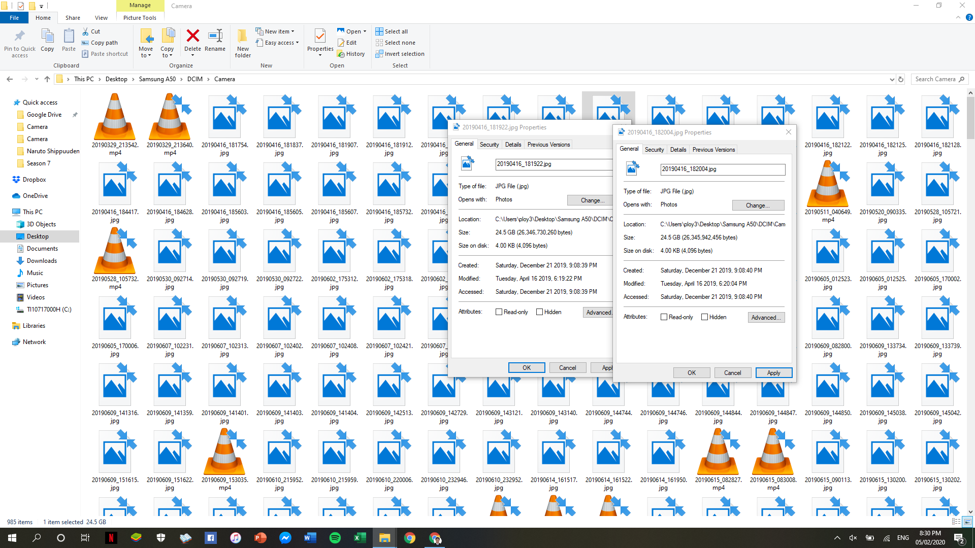Open the Picture Tools tab
The height and width of the screenshot is (548, 975).
click(x=140, y=17)
